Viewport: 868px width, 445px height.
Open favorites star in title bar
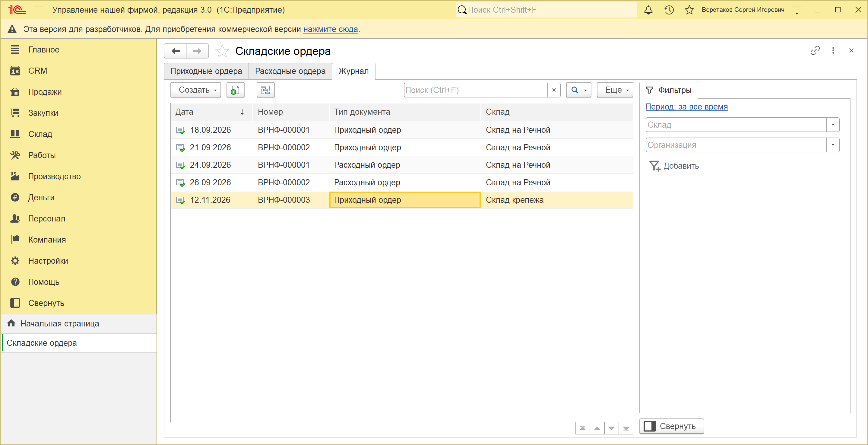689,10
